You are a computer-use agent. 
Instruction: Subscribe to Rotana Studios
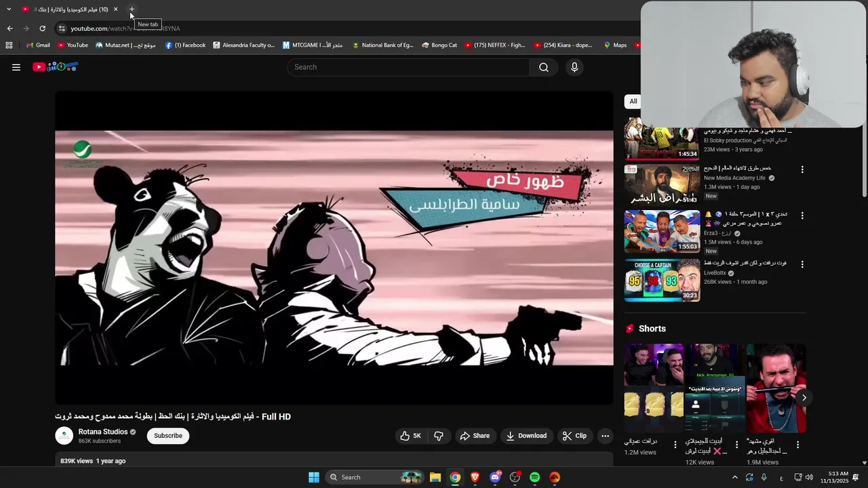pyautogui.click(x=168, y=436)
